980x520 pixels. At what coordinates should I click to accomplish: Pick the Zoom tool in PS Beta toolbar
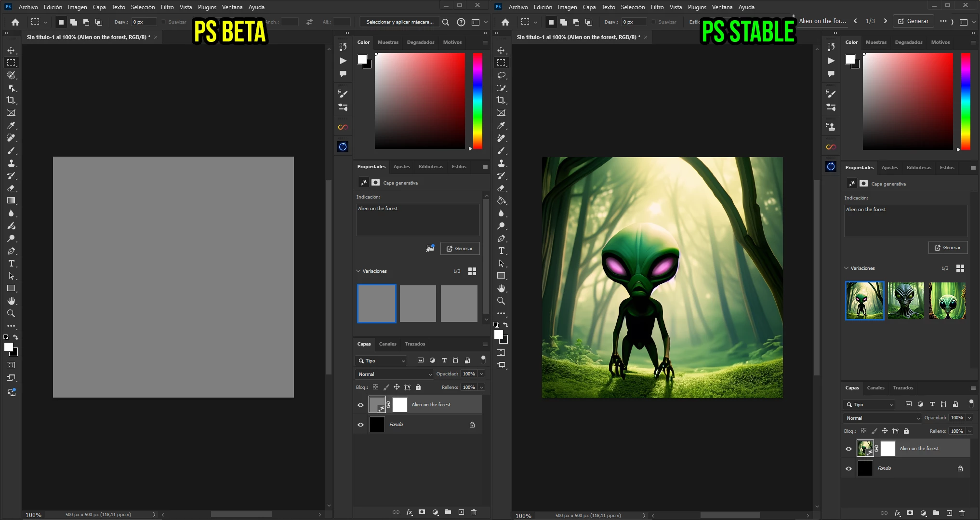(x=11, y=313)
